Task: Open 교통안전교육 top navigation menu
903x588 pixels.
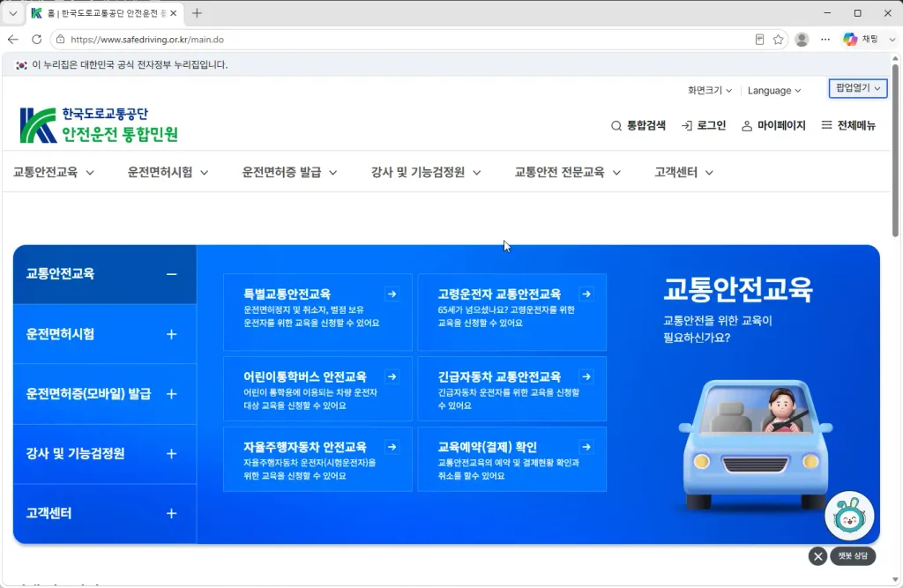Action: click(53, 172)
